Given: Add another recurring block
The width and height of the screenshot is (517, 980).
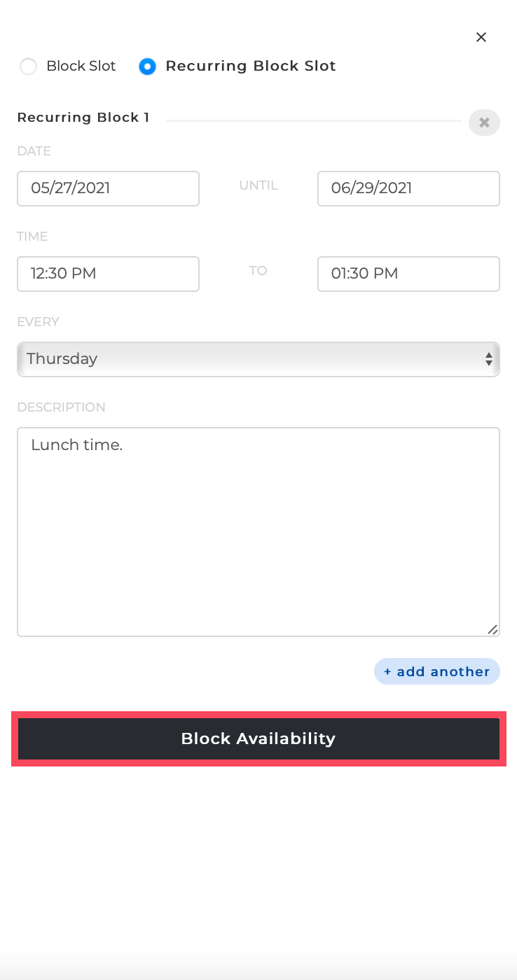Looking at the screenshot, I should [437, 671].
